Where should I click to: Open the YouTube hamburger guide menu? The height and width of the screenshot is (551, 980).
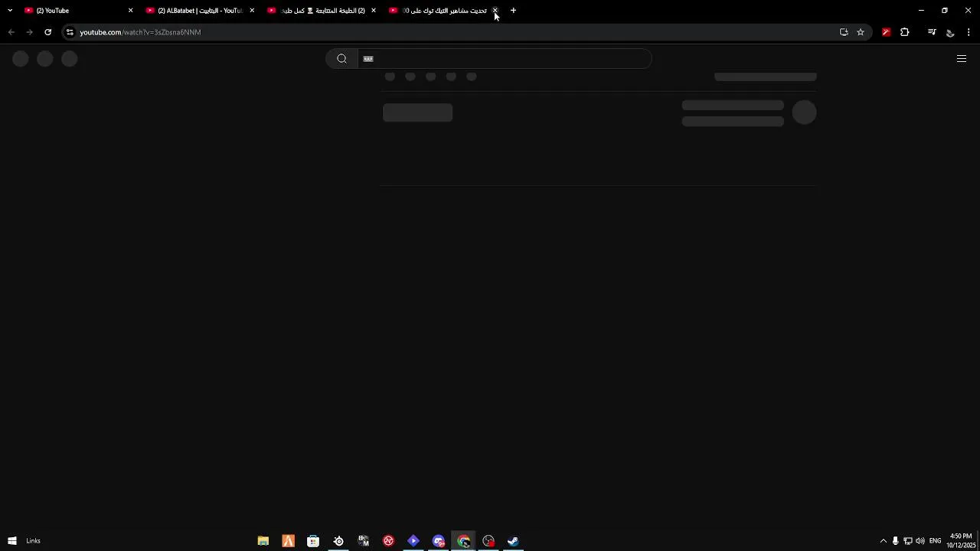click(962, 59)
